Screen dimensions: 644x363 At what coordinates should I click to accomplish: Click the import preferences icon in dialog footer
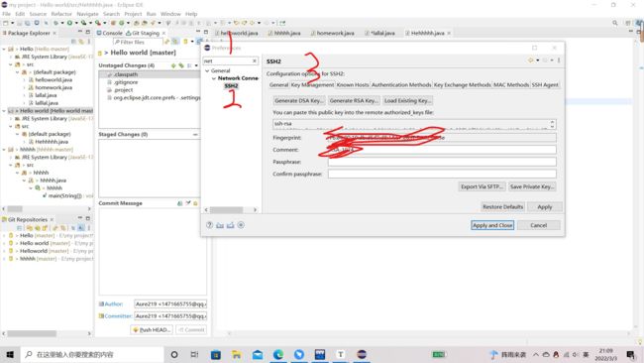[x=220, y=225]
